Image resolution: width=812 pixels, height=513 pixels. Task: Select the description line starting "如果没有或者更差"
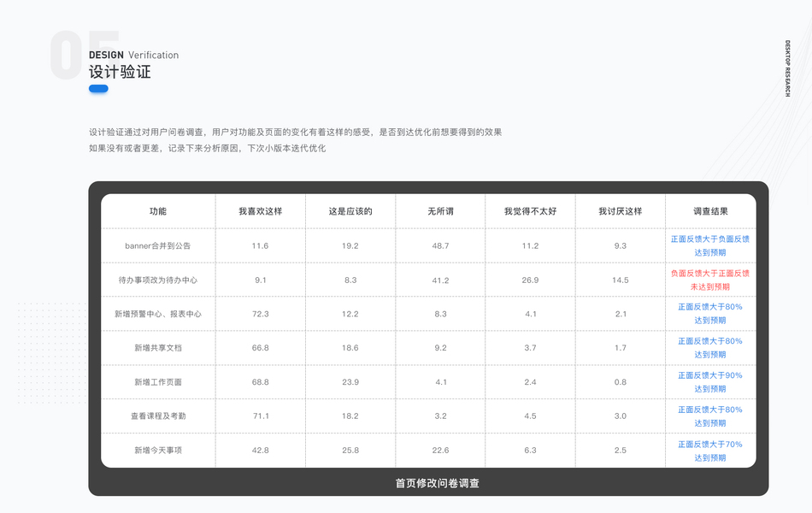point(207,148)
